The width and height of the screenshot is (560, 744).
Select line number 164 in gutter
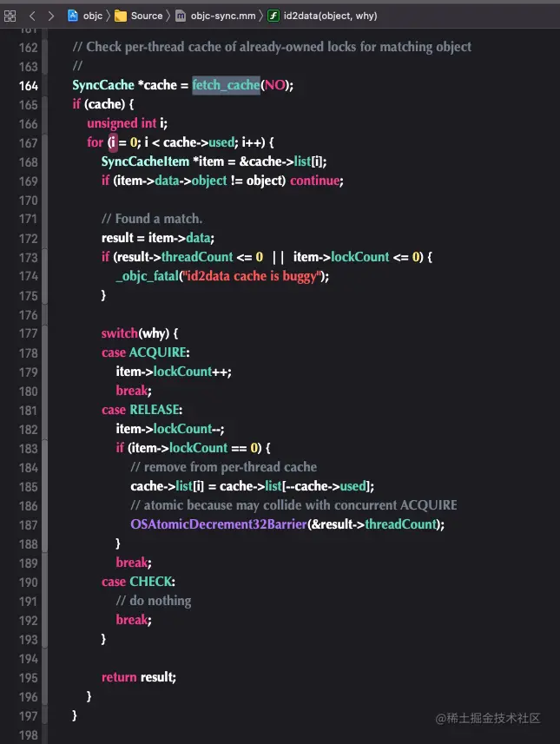click(28, 86)
